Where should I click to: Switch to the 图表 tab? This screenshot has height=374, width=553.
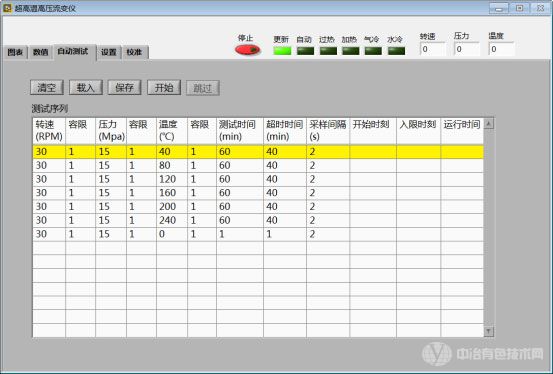point(15,52)
